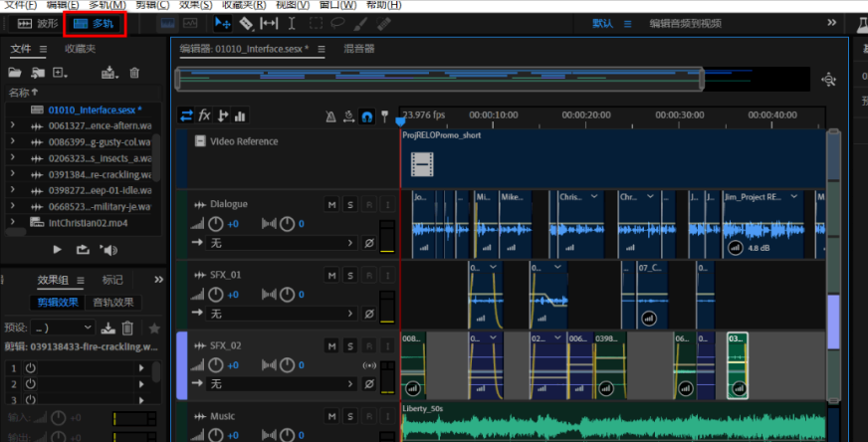The width and height of the screenshot is (868, 442).
Task: Select the 剪辑效果 button
Action: tap(58, 303)
